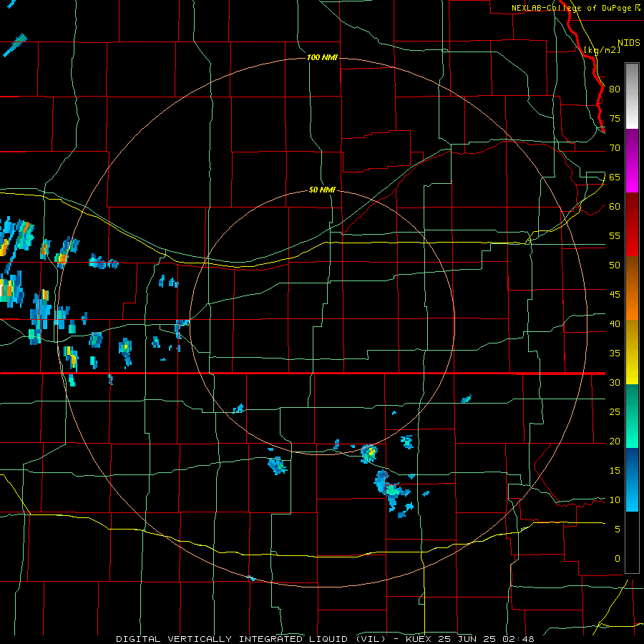
Task: Click the 30 value on the color scale
Action: click(x=615, y=382)
